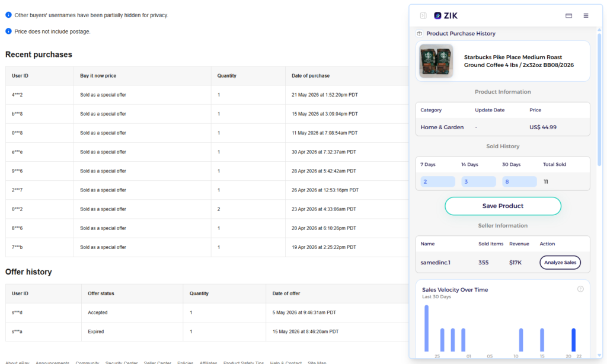
Task: Click purchase date 11 May 2026 at 7:08:54am
Action: (324, 133)
